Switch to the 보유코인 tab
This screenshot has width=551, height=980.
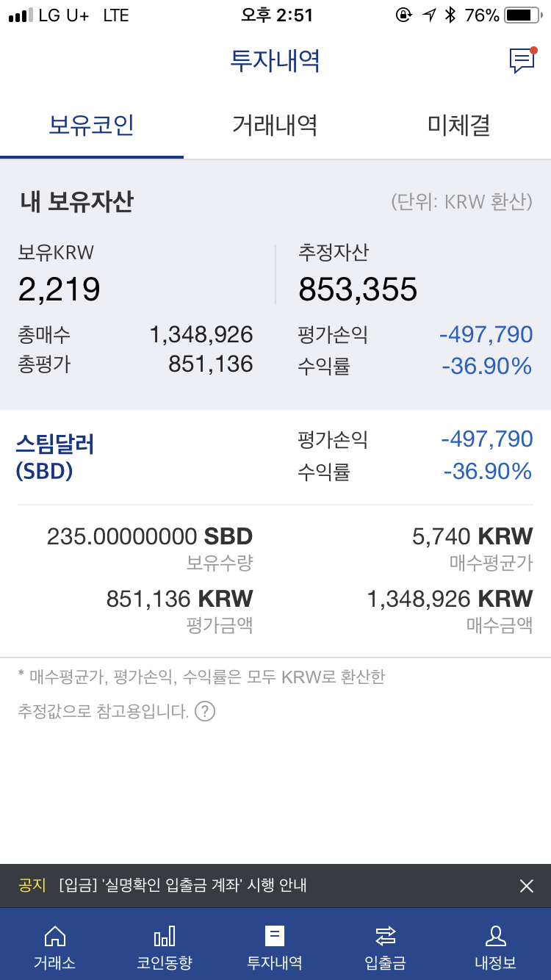pyautogui.click(x=91, y=125)
